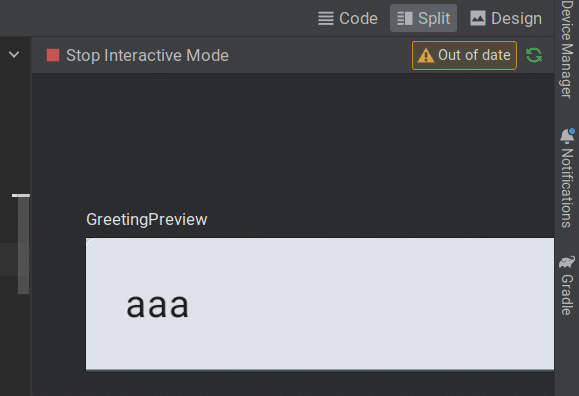
Task: Click the GreetingPreview title label
Action: 147,219
